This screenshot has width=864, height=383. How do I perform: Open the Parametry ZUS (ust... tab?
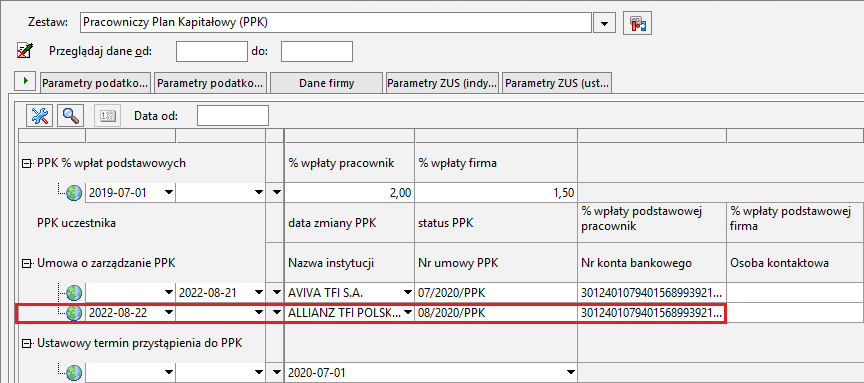pyautogui.click(x=557, y=83)
